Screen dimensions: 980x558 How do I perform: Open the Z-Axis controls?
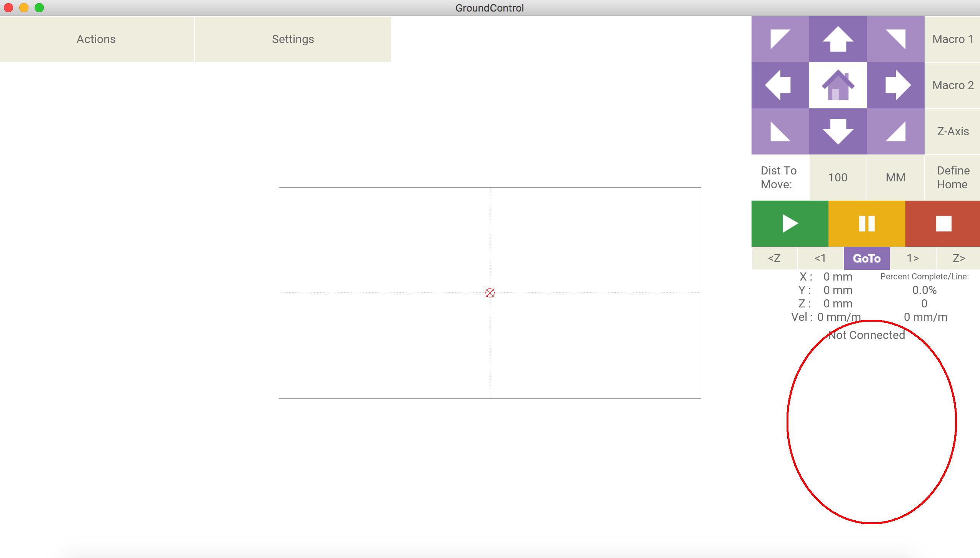(952, 131)
